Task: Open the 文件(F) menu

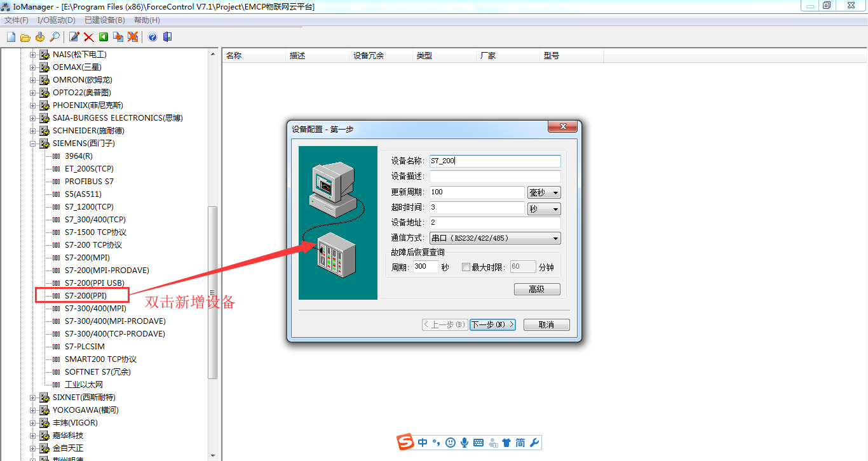Action: pyautogui.click(x=17, y=20)
